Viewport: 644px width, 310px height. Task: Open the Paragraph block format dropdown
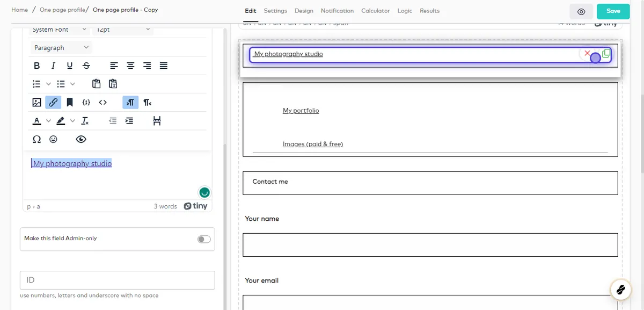tap(61, 47)
